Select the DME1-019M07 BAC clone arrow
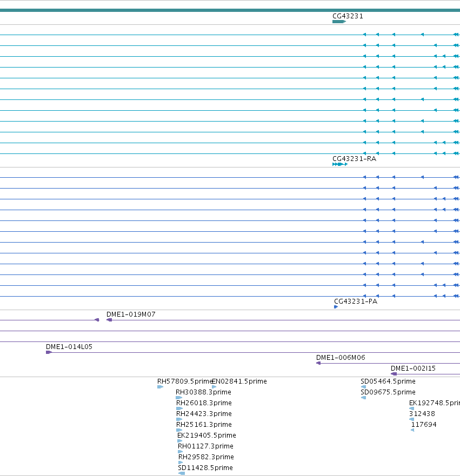 pyautogui.click(x=109, y=320)
